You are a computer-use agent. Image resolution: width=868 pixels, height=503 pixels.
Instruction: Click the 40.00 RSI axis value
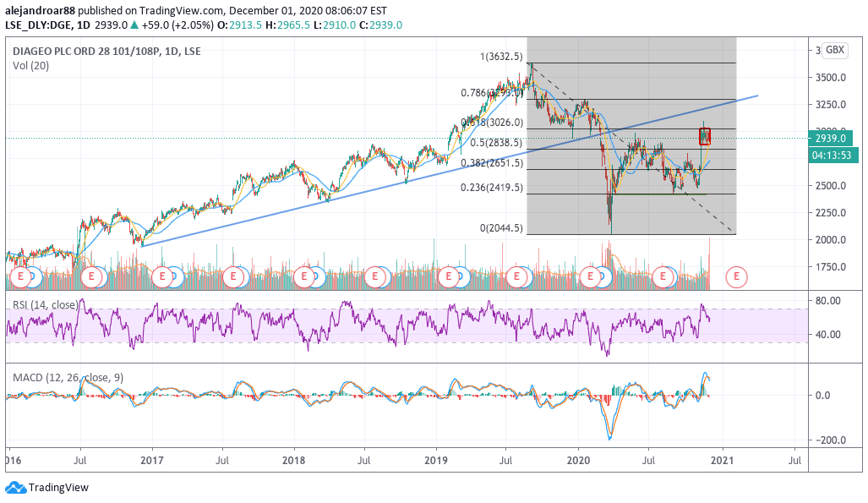pos(828,335)
